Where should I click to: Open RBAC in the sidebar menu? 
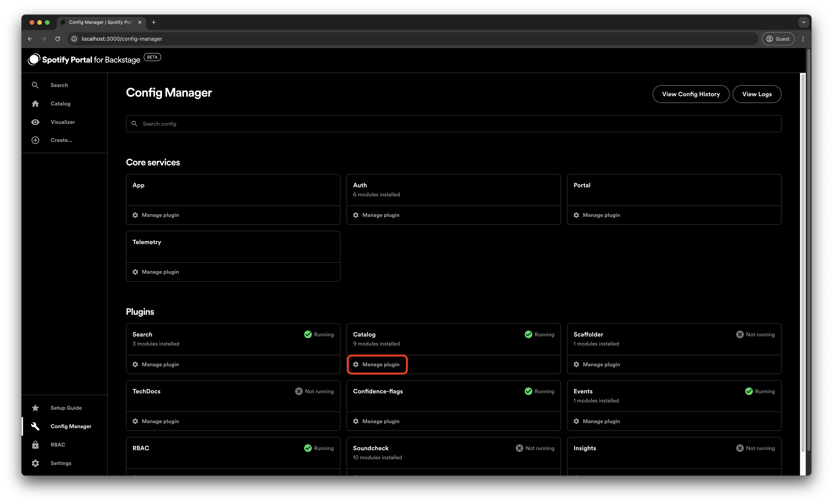tap(58, 444)
